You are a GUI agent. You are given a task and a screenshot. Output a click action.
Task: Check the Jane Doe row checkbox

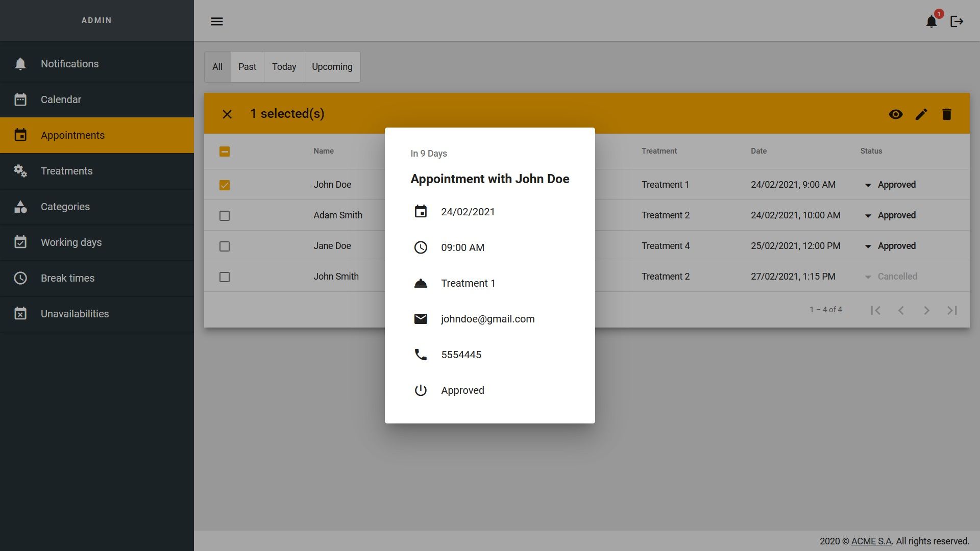[225, 246]
